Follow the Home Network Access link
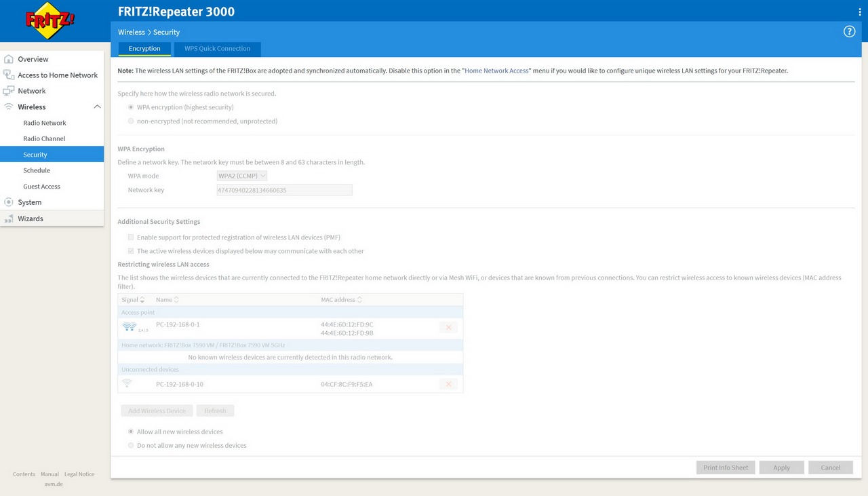 [497, 71]
